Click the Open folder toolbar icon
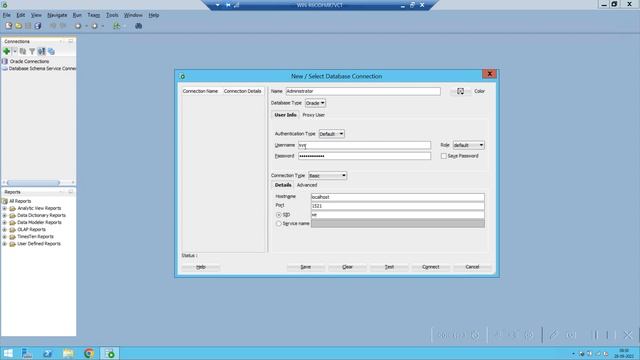The height and width of the screenshot is (360, 640). point(18,26)
